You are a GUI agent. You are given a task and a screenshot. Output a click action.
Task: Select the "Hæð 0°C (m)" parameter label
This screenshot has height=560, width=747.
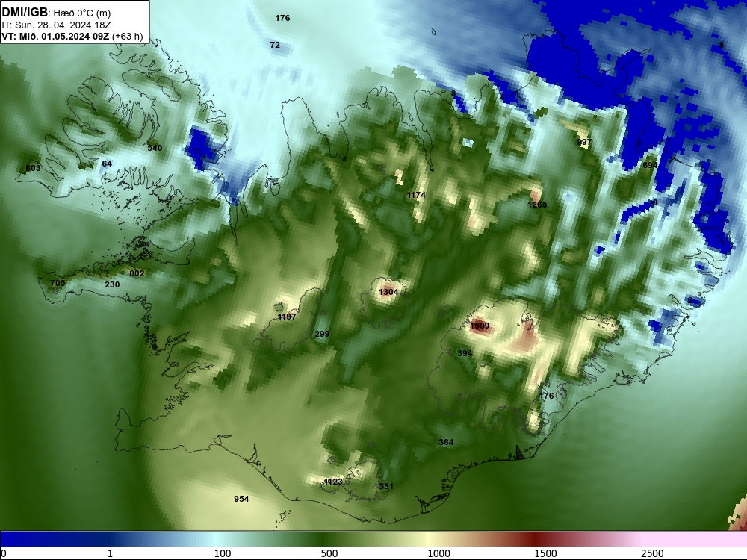click(82, 13)
